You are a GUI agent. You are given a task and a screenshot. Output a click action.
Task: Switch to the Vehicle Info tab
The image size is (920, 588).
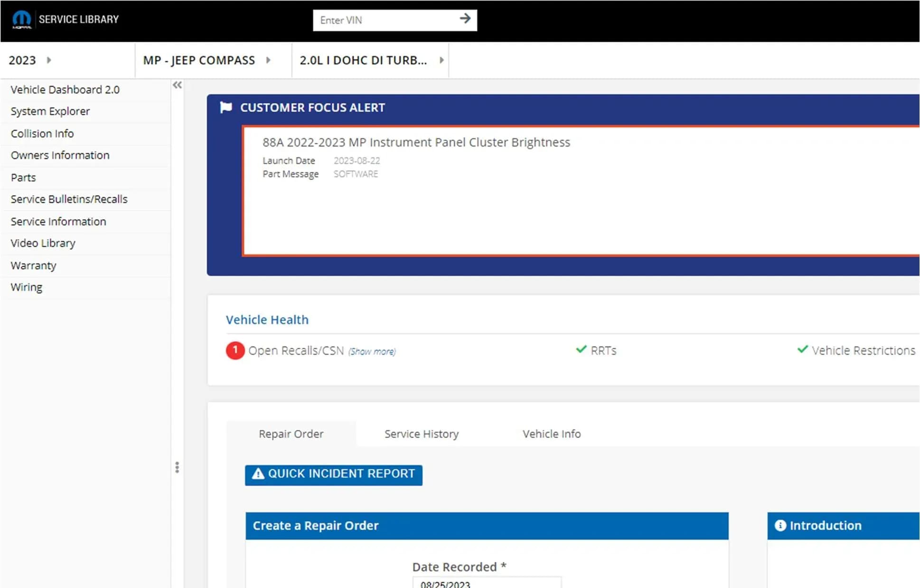[552, 434]
